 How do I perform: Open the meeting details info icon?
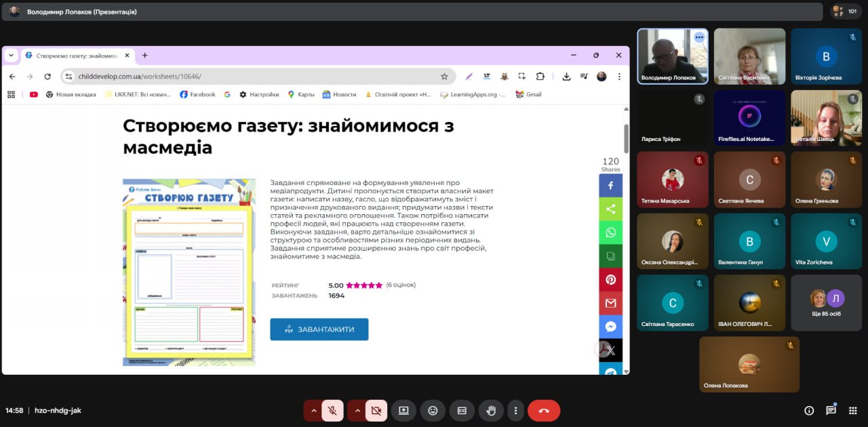pyautogui.click(x=809, y=411)
